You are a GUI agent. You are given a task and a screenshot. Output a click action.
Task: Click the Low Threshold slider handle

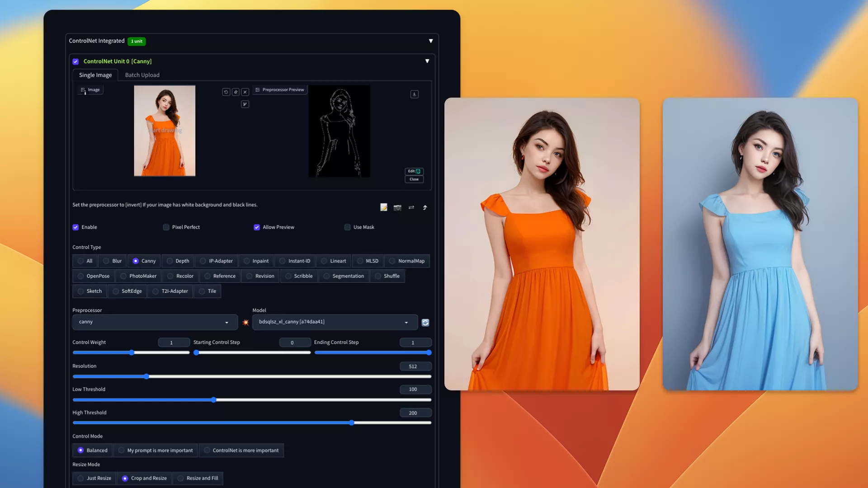click(214, 400)
